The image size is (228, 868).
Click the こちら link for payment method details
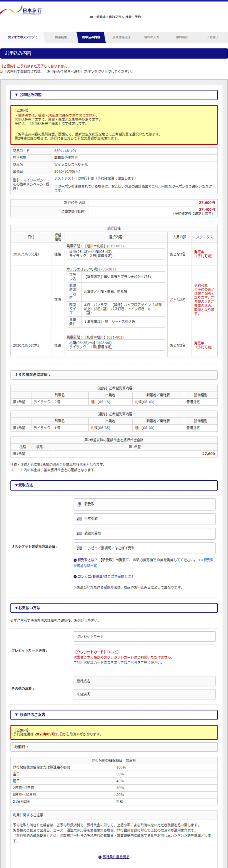click(22, 620)
